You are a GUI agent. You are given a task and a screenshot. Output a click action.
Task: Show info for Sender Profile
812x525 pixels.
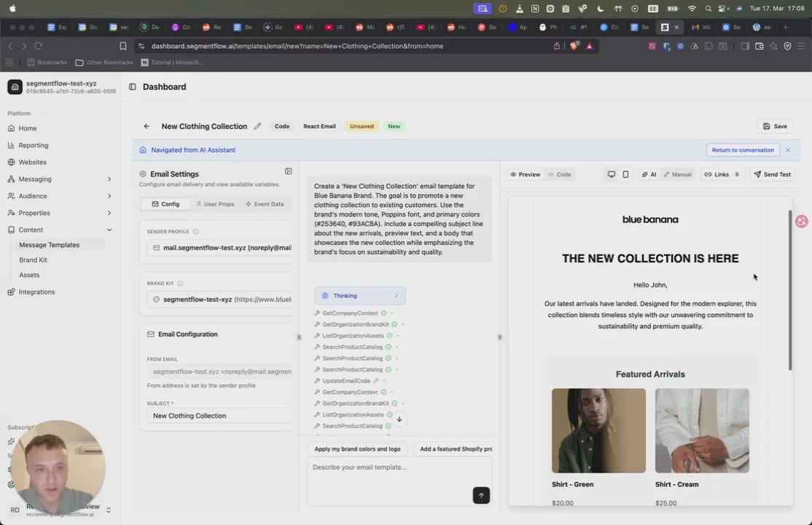tap(196, 232)
